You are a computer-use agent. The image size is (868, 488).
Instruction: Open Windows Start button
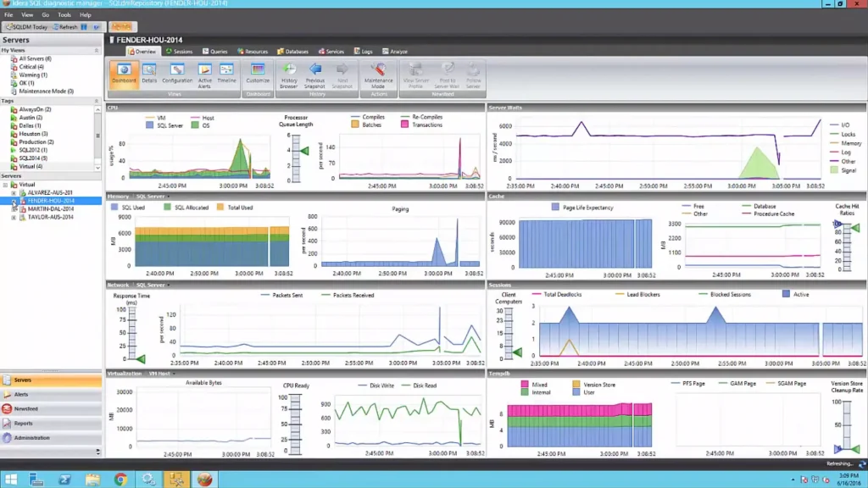point(10,480)
